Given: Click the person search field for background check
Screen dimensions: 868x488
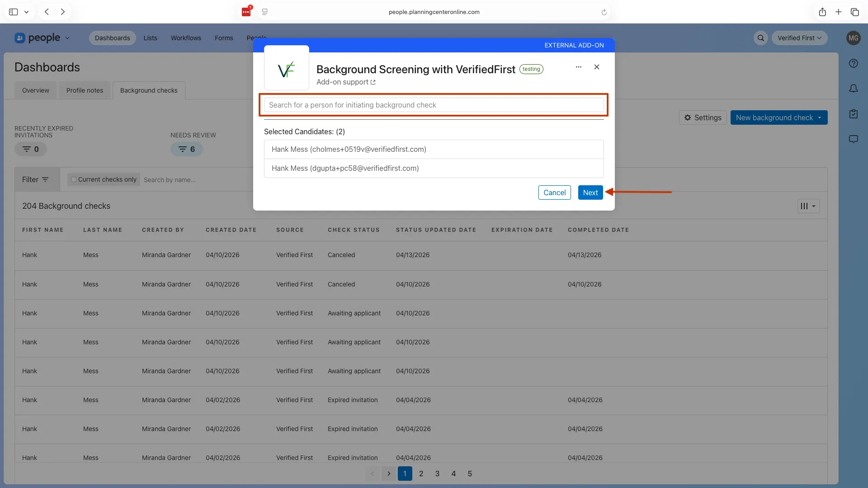Looking at the screenshot, I should pos(433,105).
